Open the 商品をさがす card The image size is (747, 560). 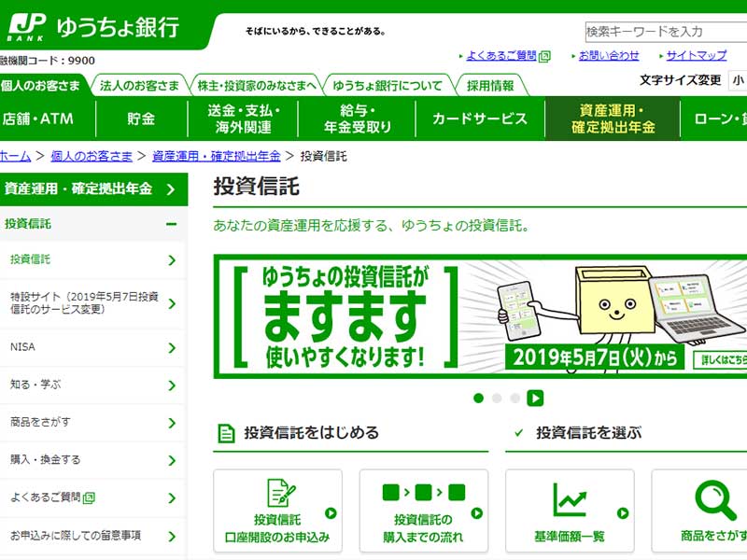[x=698, y=511]
